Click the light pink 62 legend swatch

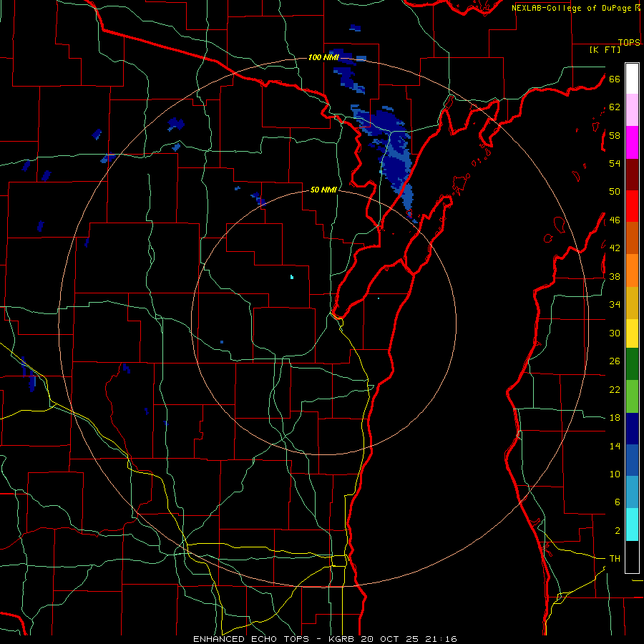pyautogui.click(x=632, y=109)
